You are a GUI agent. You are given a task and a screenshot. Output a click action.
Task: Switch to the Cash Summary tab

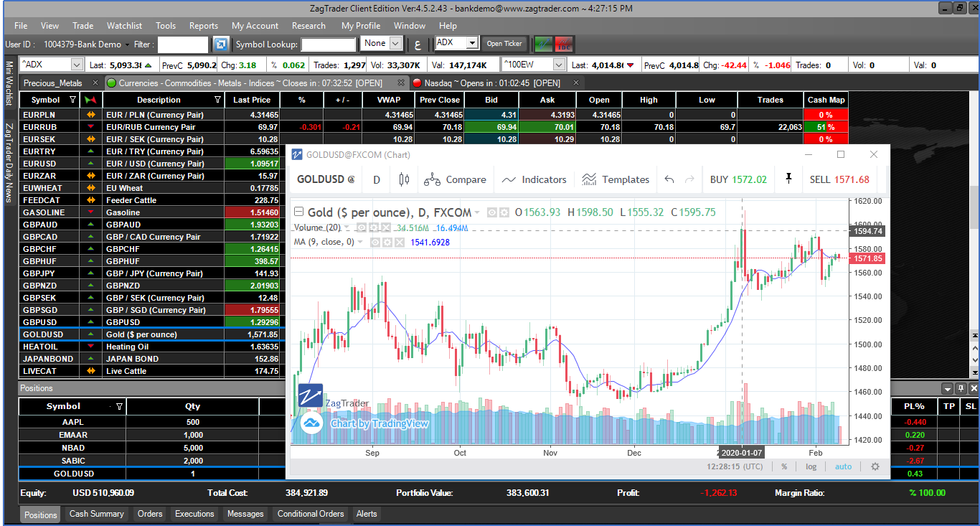97,514
